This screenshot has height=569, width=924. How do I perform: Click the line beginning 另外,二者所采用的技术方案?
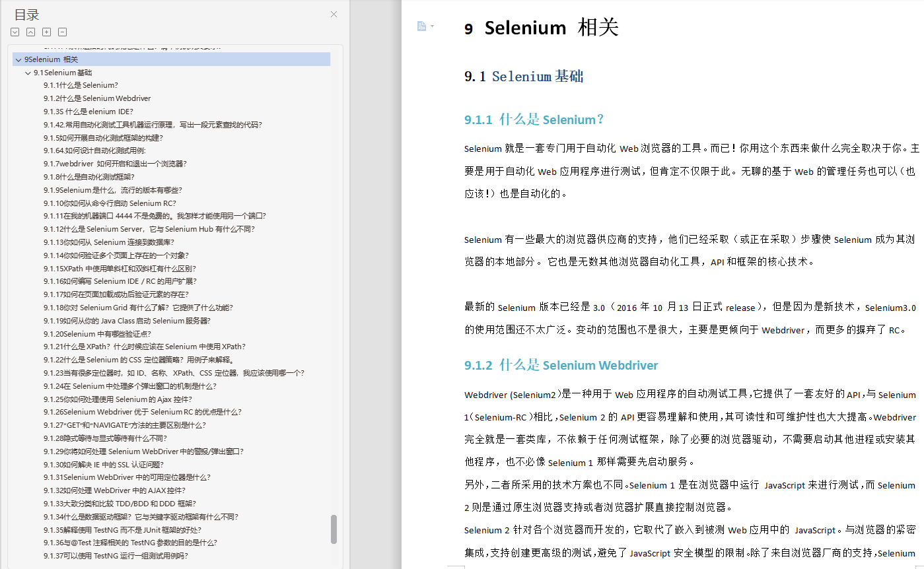690,496
